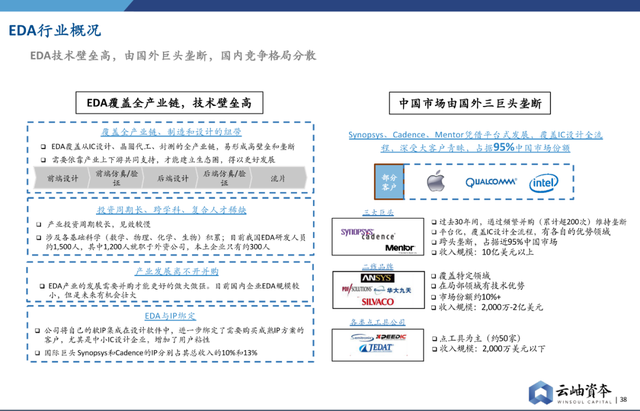
Task: Click the Synopsys logo
Action: pos(358,232)
